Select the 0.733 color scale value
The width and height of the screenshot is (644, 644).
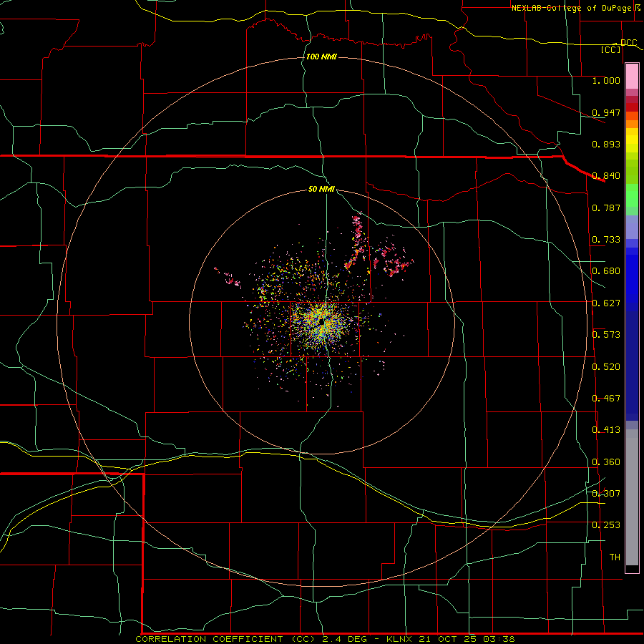[x=606, y=240]
